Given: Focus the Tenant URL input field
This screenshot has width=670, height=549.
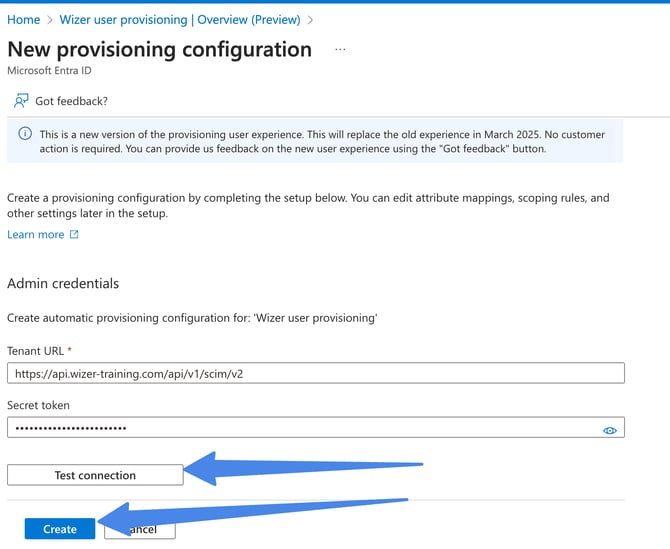Looking at the screenshot, I should 315,373.
